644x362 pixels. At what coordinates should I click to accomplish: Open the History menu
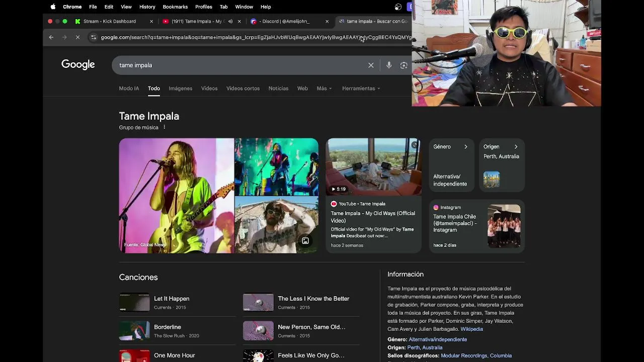pyautogui.click(x=147, y=7)
